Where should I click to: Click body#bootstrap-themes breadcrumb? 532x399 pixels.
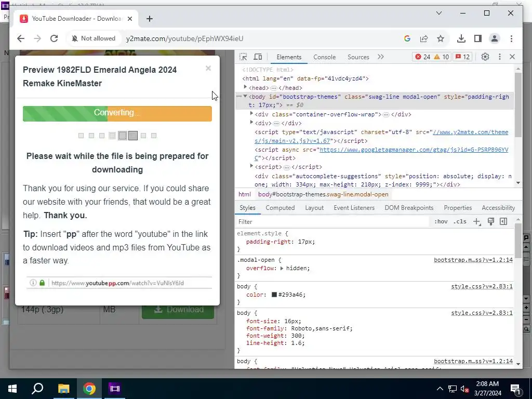point(323,194)
